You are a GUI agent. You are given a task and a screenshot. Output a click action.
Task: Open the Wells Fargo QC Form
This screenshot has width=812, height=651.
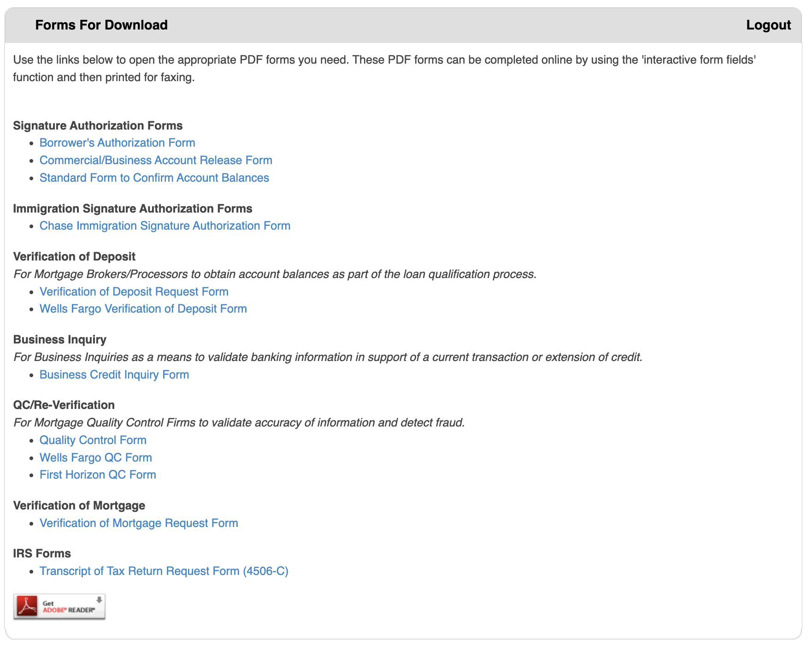pos(96,457)
